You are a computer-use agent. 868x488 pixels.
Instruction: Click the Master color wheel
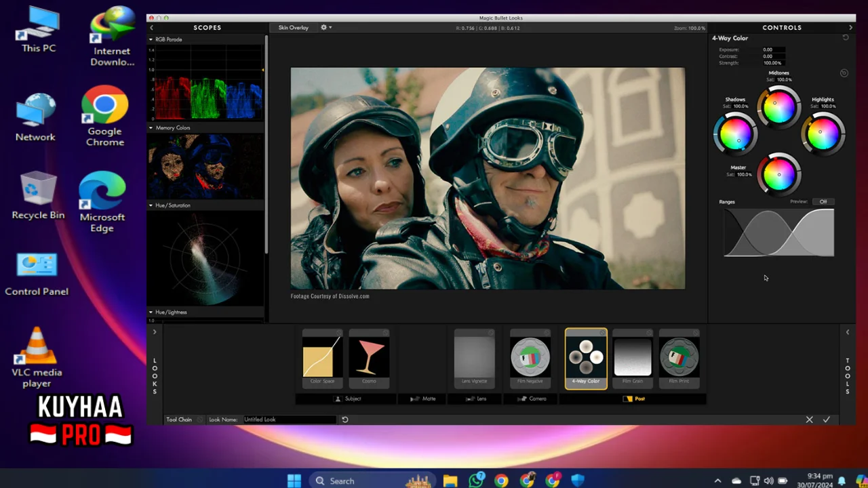click(x=778, y=174)
